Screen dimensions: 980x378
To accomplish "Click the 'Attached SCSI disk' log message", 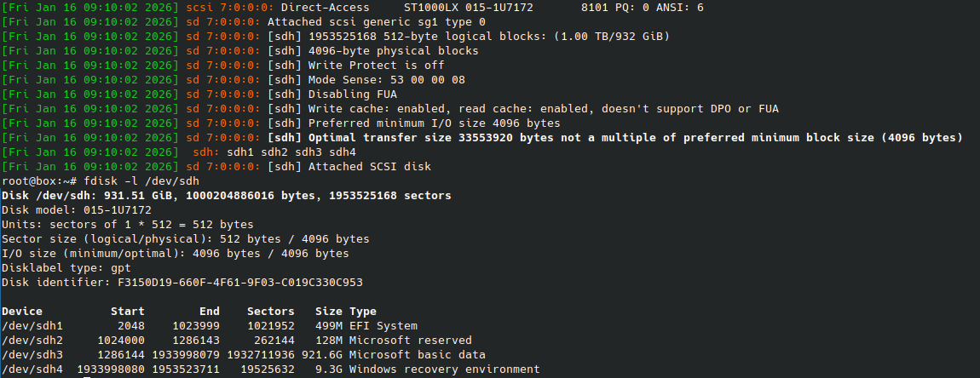I will tap(370, 166).
